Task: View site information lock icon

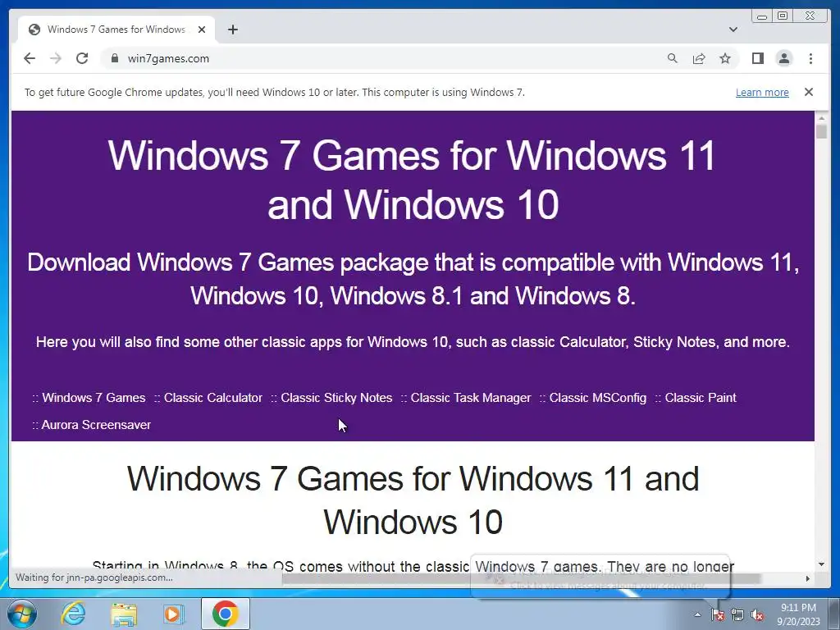Action: 114,58
